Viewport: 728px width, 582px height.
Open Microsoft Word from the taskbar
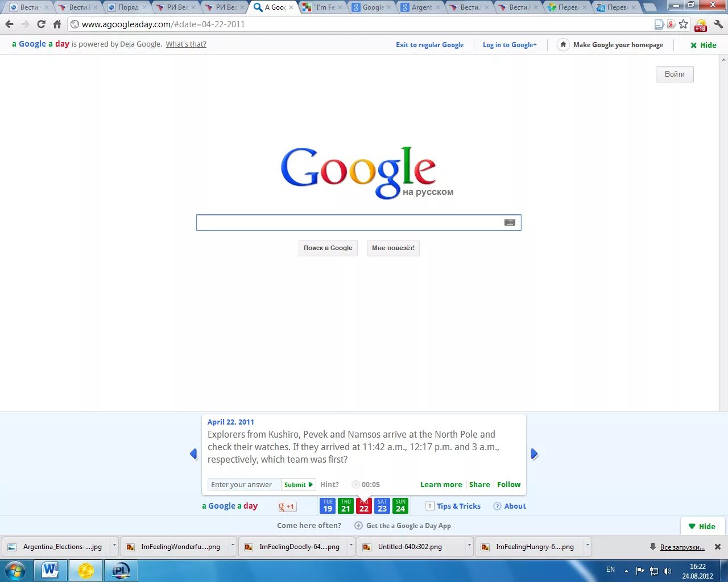(51, 570)
